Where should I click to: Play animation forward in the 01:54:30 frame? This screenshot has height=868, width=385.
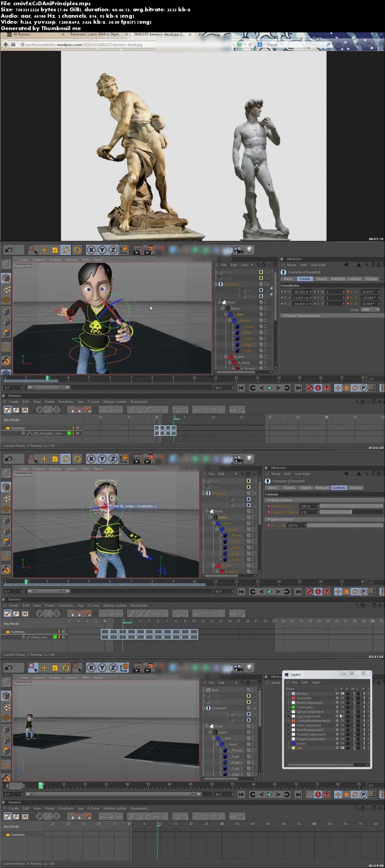269,388
